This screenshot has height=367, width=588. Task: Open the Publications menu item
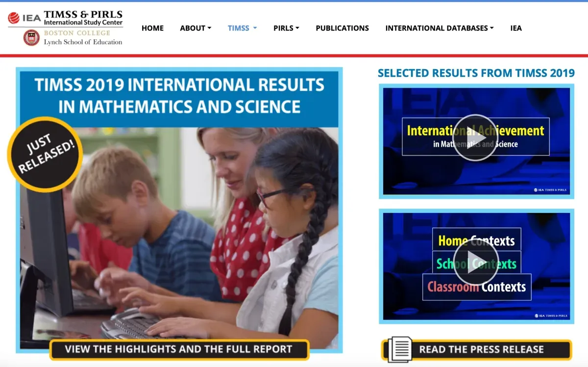(342, 28)
